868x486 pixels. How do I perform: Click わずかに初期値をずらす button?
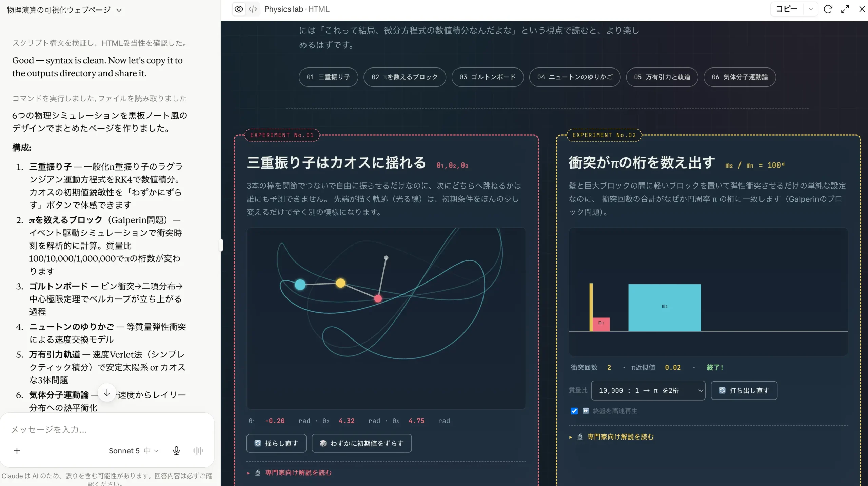click(x=361, y=443)
